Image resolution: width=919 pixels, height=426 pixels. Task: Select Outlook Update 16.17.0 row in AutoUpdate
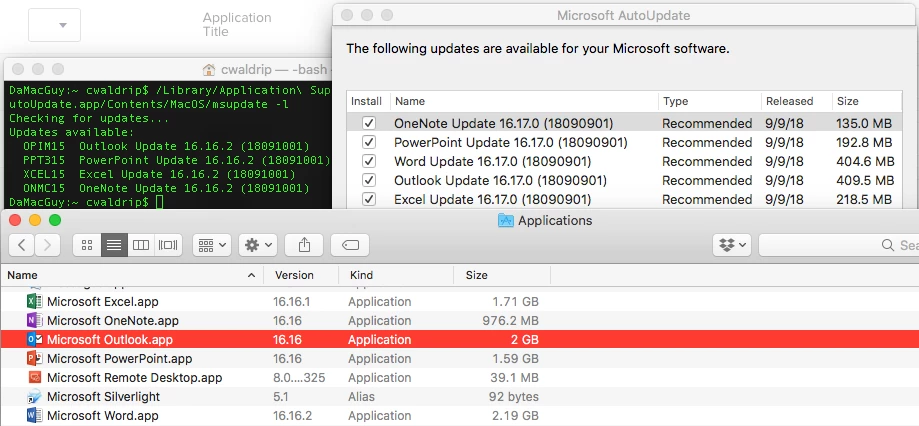[624, 180]
